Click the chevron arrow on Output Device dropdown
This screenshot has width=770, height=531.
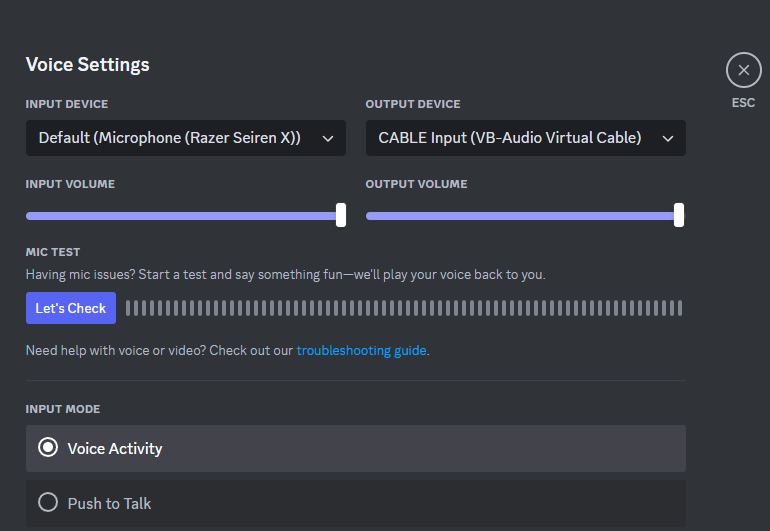click(667, 139)
